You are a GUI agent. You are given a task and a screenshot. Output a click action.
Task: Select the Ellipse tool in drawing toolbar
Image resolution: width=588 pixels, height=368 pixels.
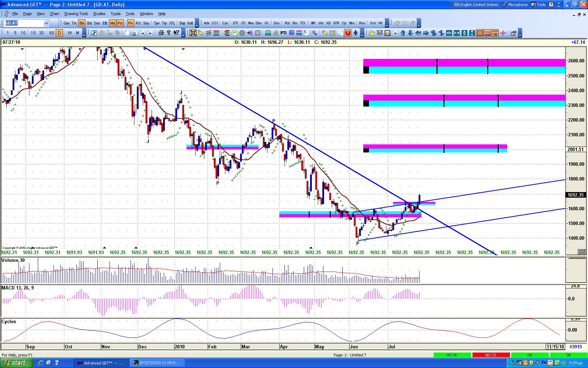click(x=268, y=33)
